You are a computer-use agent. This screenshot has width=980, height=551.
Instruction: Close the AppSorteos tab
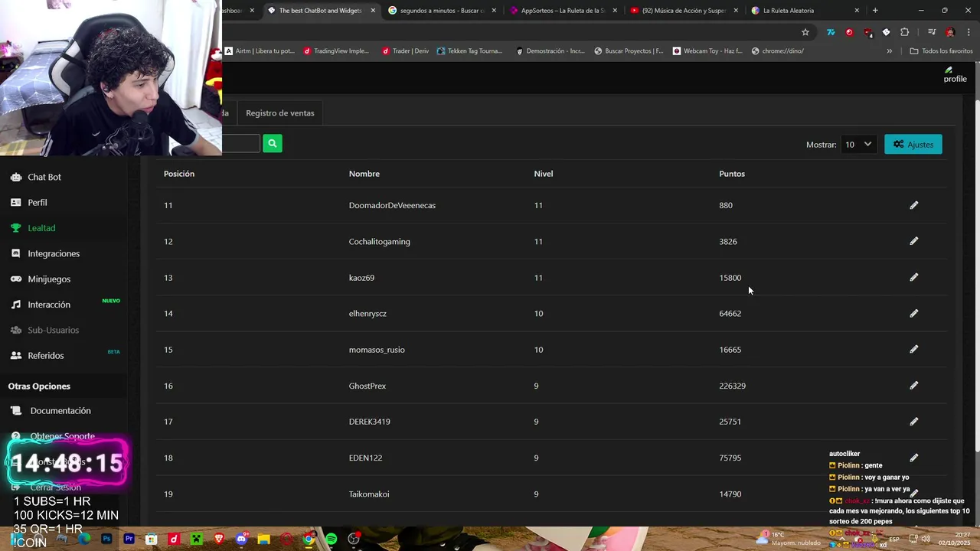tap(615, 11)
